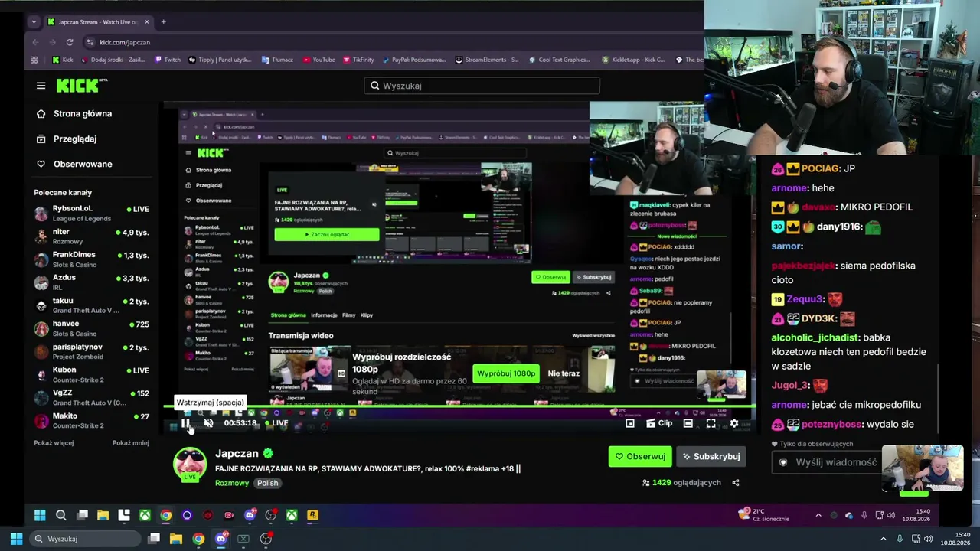Screen dimensions: 980x551
Task: Collapse the list with Pokaż mniej
Action: tap(131, 443)
